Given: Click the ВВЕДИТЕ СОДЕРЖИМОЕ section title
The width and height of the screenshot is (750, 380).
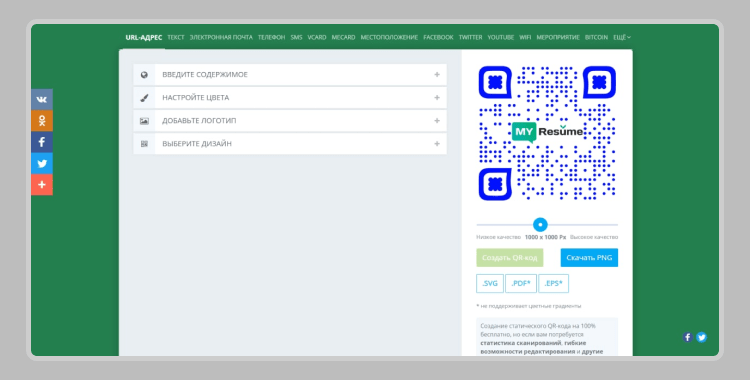Looking at the screenshot, I should pos(205,75).
